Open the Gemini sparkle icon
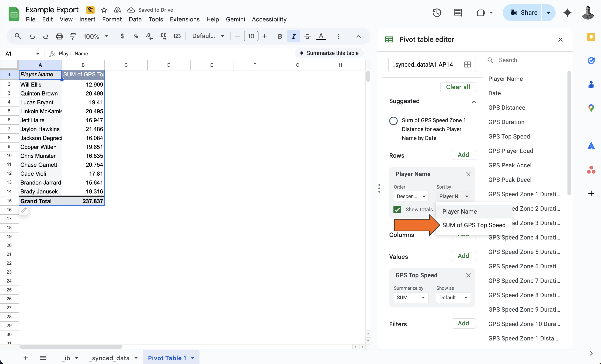This screenshot has width=601, height=364. 567,13
